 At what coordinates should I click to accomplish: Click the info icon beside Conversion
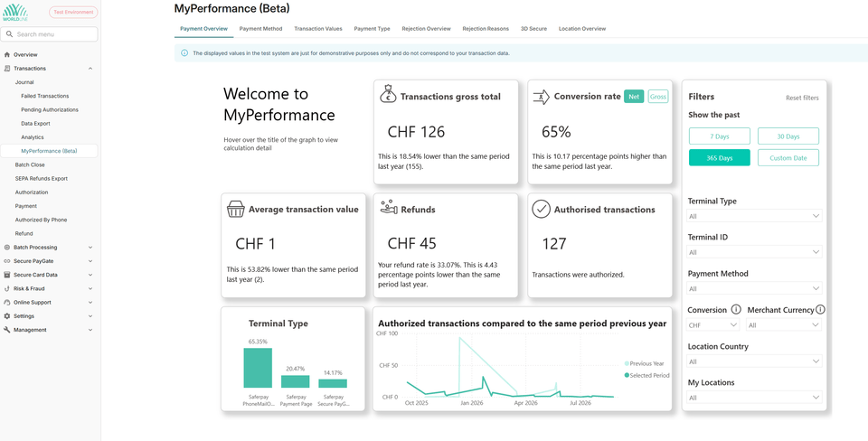736,309
